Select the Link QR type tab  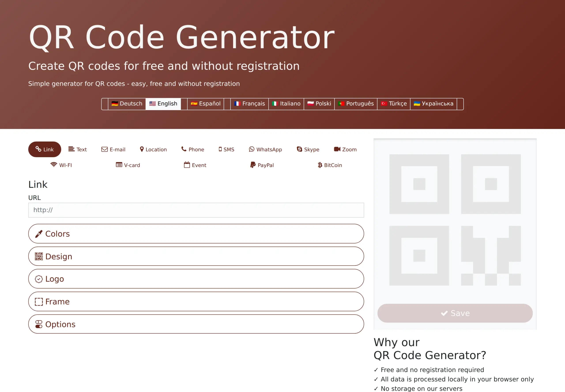[45, 149]
